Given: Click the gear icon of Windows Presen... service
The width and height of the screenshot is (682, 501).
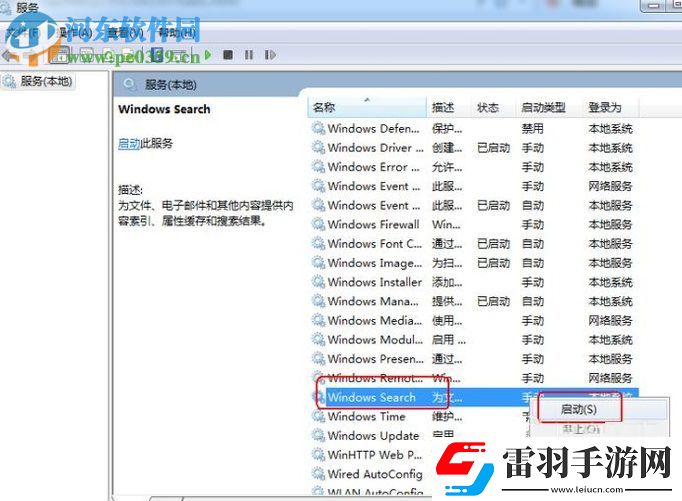Looking at the screenshot, I should tap(319, 358).
